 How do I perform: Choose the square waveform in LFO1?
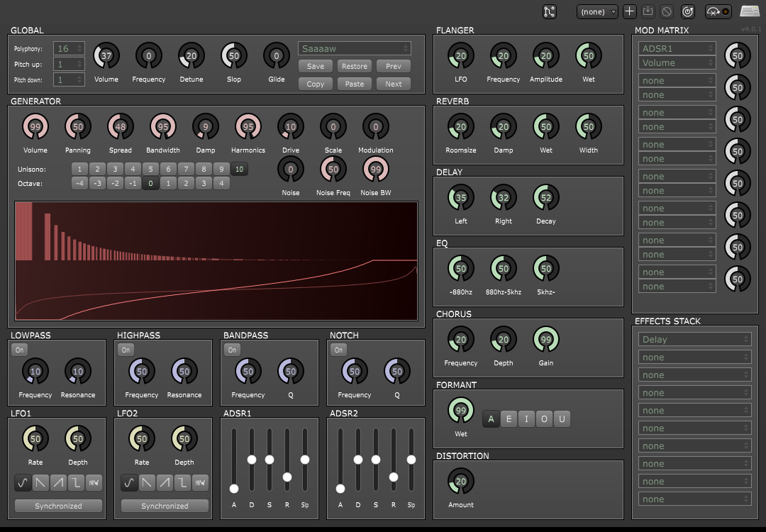pyautogui.click(x=76, y=483)
